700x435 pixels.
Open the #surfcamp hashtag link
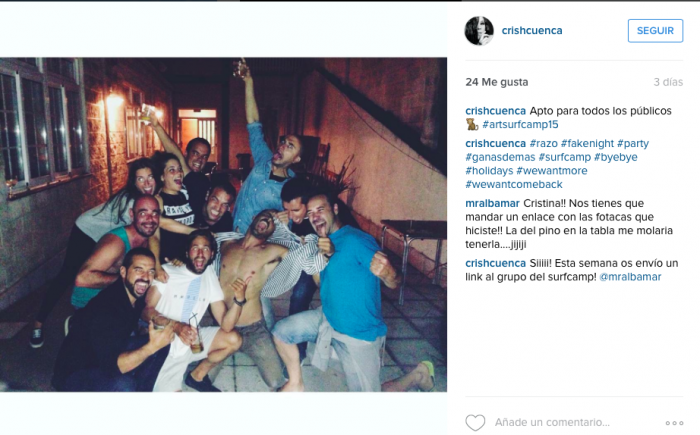[x=564, y=157]
